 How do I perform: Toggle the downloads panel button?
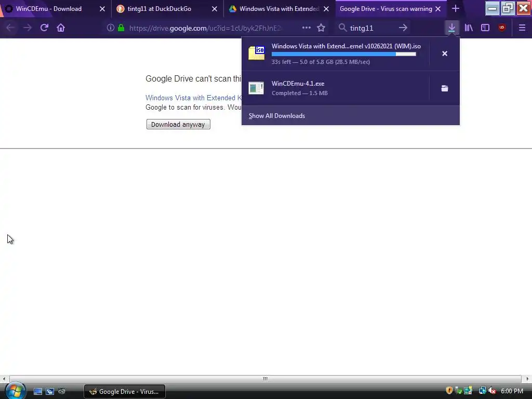coord(451,28)
